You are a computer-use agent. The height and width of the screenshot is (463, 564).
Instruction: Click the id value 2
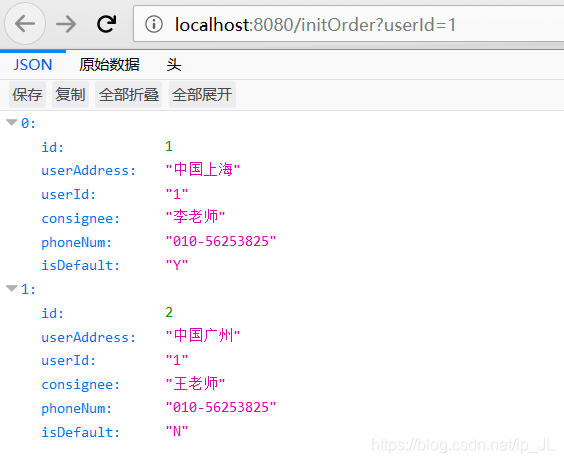(169, 312)
